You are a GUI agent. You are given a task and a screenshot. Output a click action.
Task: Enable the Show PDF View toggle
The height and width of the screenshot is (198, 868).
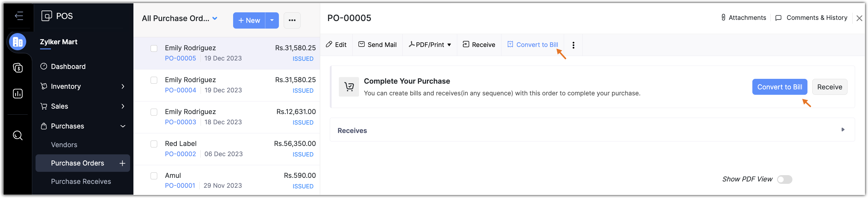pyautogui.click(x=784, y=179)
